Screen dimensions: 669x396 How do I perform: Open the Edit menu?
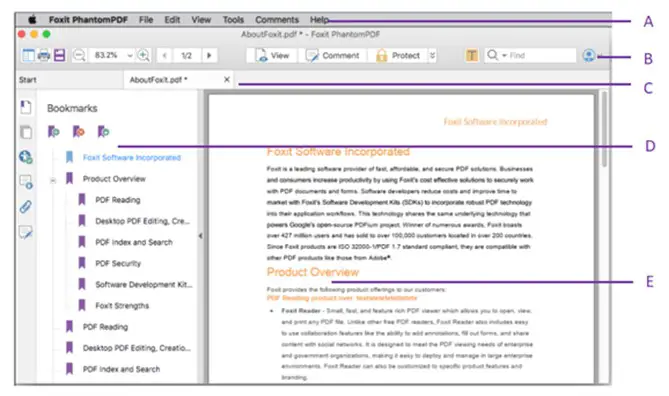(172, 20)
